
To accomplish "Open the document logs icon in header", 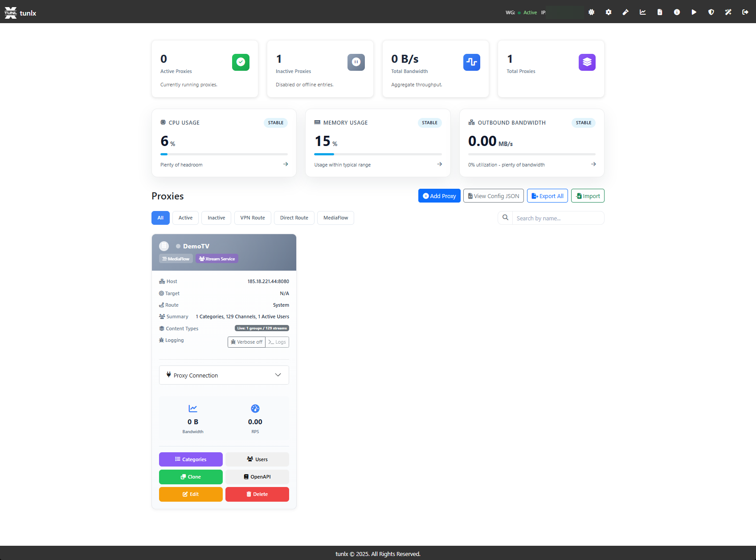I will [660, 12].
